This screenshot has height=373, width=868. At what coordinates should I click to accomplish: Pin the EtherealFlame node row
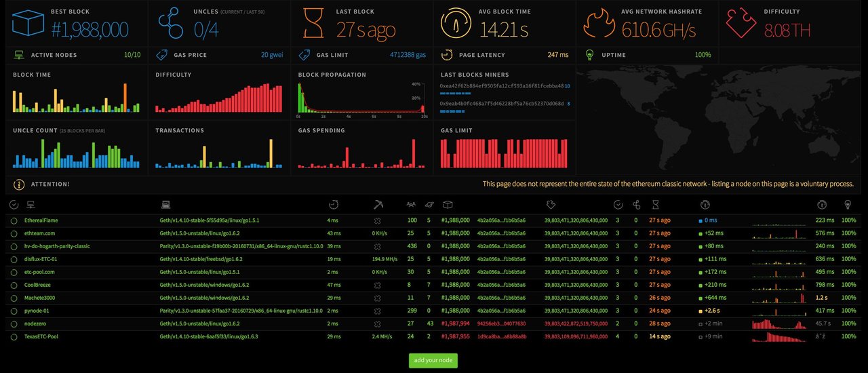[x=14, y=220]
